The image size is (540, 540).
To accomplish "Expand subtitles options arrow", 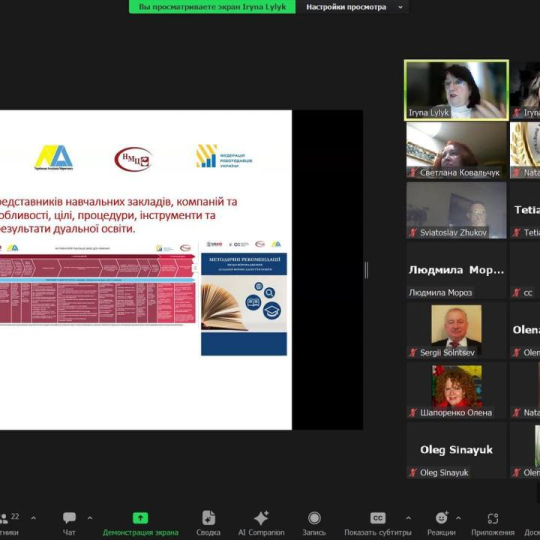I will pyautogui.click(x=408, y=518).
